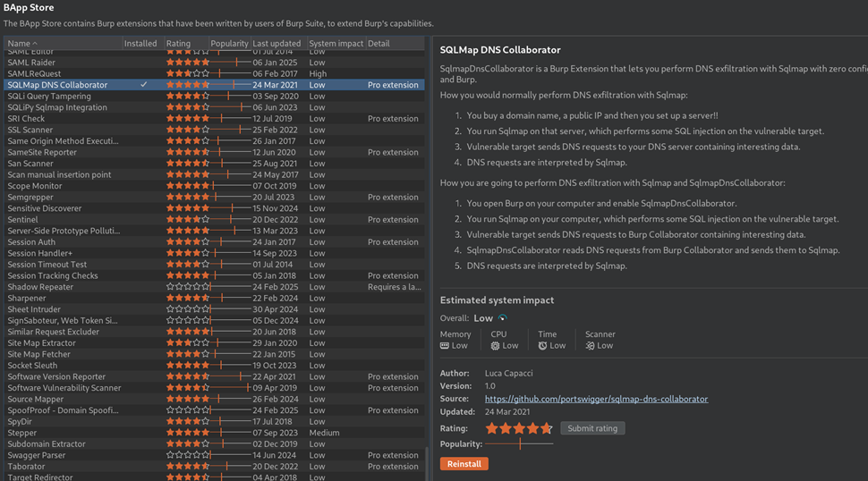Screen dimensions: 868x481
Task: Sort list by Name column header
Action: [64, 43]
